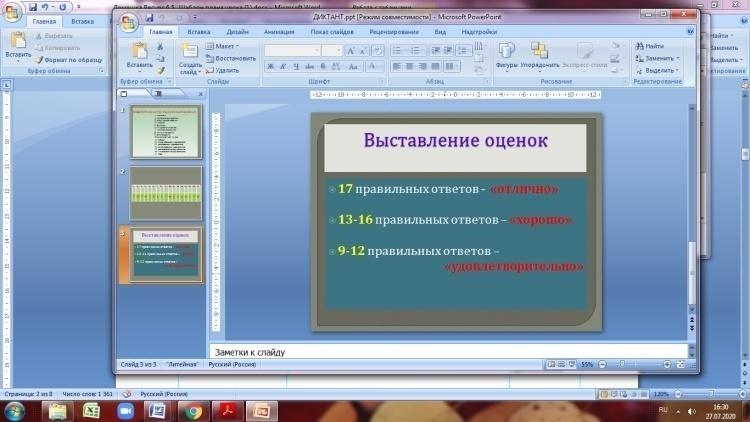Screen dimensions: 750x422
Task: Open Zoom app from the taskbar
Action: [x=125, y=411]
